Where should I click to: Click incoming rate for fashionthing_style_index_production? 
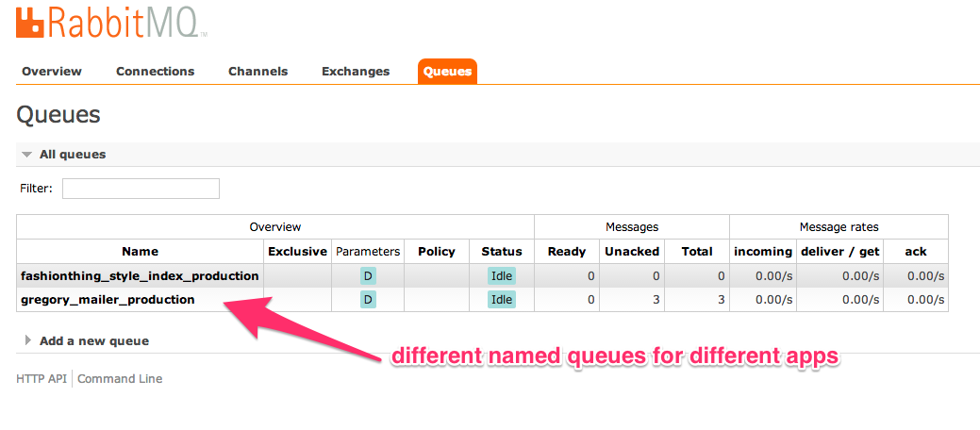(773, 275)
